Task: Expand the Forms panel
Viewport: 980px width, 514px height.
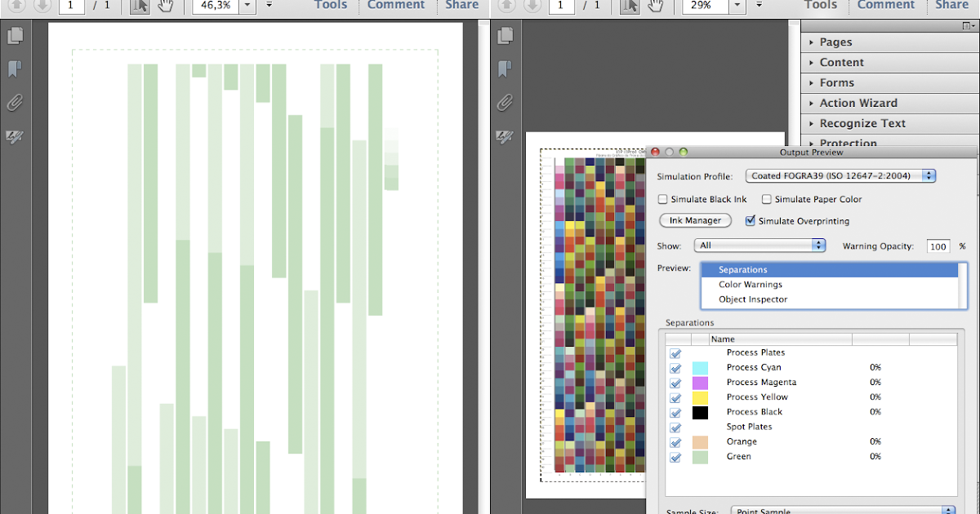Action: coord(889,82)
